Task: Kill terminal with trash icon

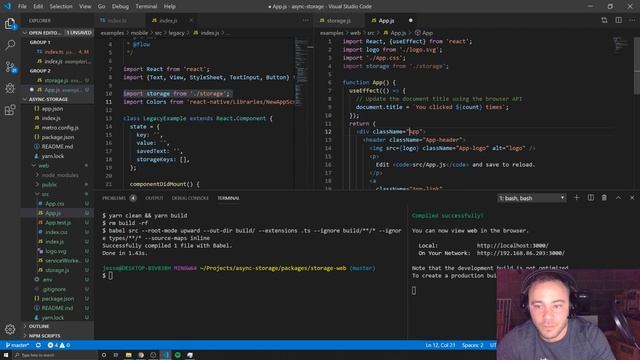Action: pos(604,198)
